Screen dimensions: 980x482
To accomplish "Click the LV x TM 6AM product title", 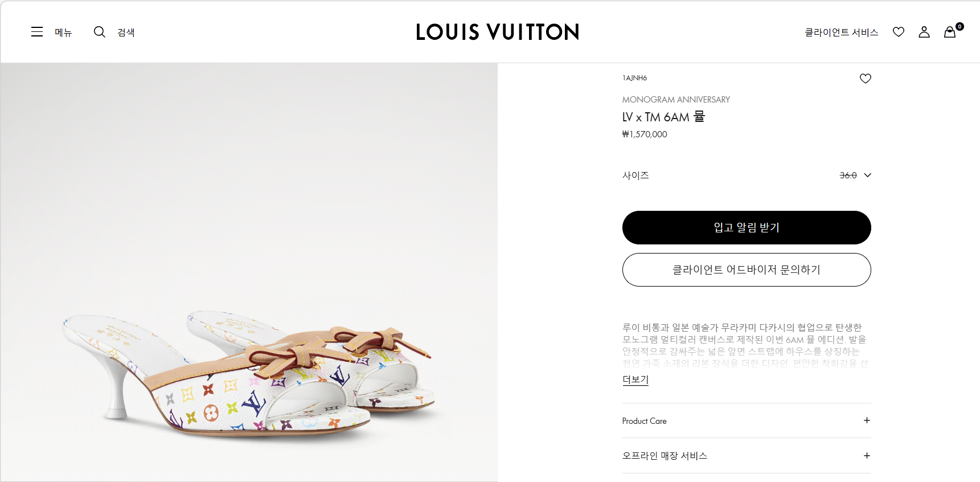I will coord(663,117).
